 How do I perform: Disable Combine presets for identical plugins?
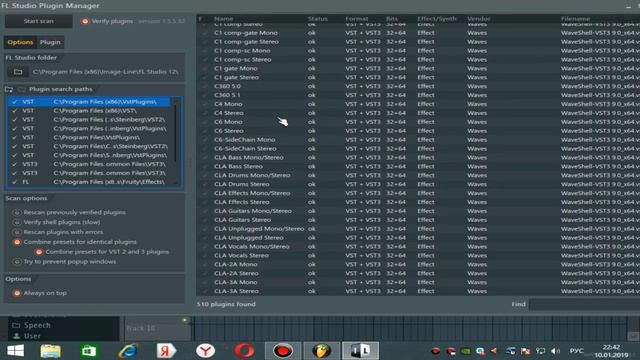pyautogui.click(x=17, y=242)
